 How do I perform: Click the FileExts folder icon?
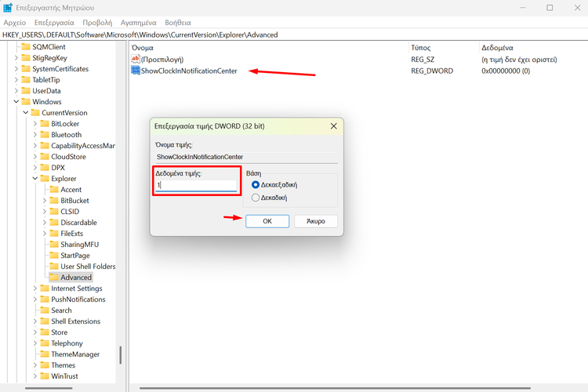pos(54,234)
